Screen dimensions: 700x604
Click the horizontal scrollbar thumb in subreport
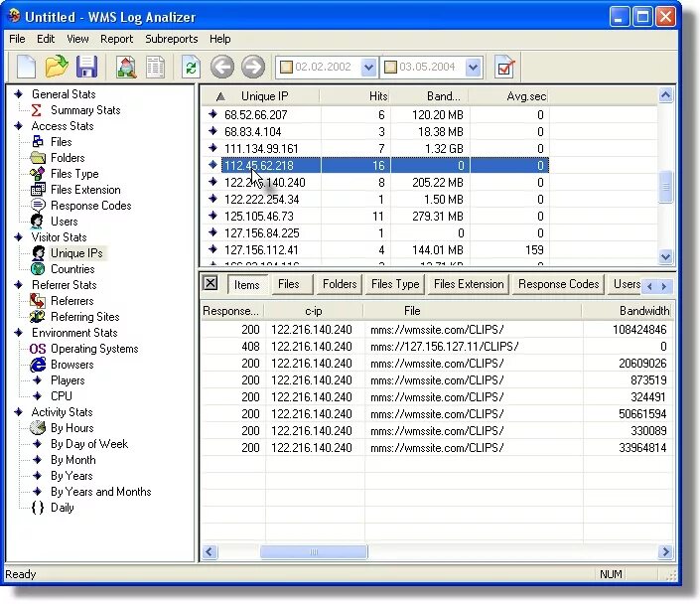tap(314, 552)
